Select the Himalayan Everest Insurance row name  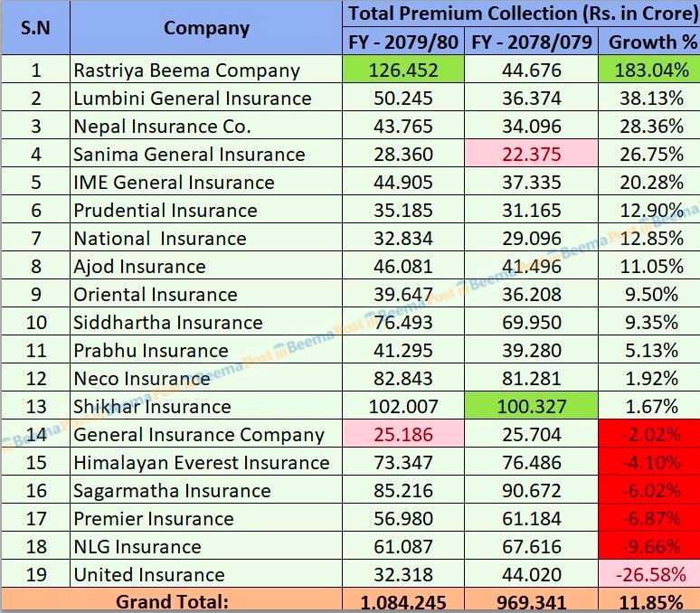(202, 463)
